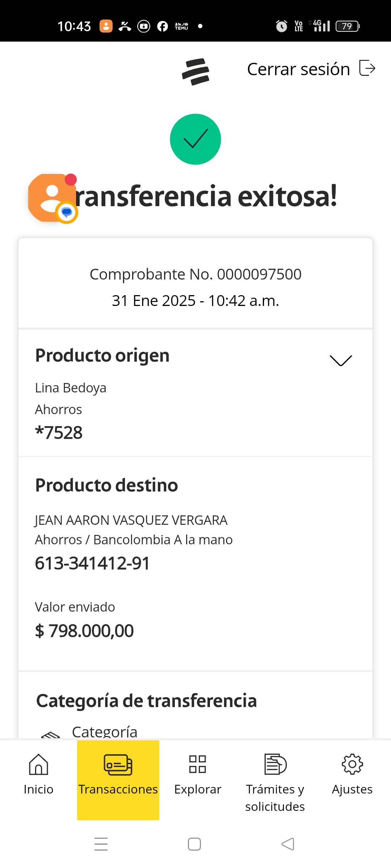Viewport: 391px width, 868px height.
Task: Click Cerrar sesión text link
Action: 298,69
